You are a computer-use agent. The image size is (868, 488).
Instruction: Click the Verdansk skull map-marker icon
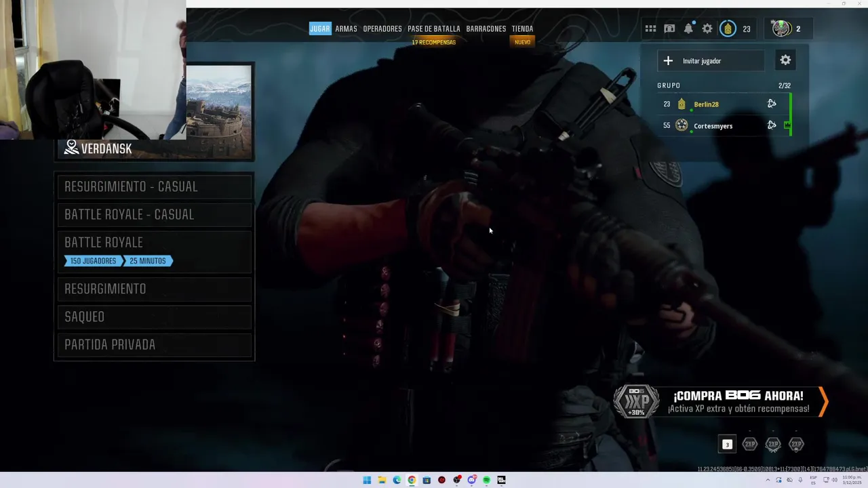click(x=71, y=147)
